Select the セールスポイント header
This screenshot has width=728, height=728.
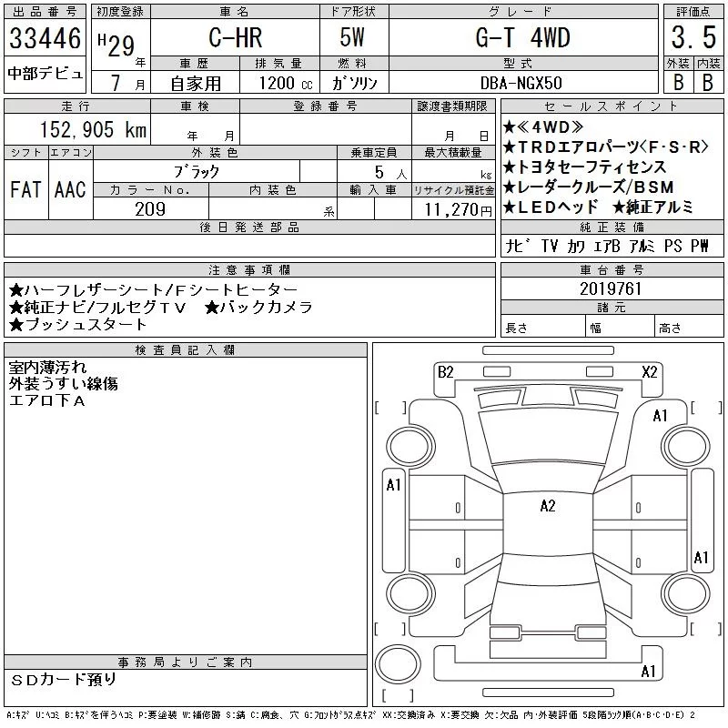click(612, 106)
